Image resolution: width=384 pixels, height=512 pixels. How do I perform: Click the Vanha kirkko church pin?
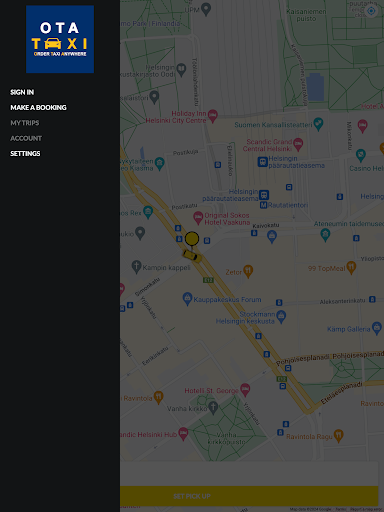(213, 407)
